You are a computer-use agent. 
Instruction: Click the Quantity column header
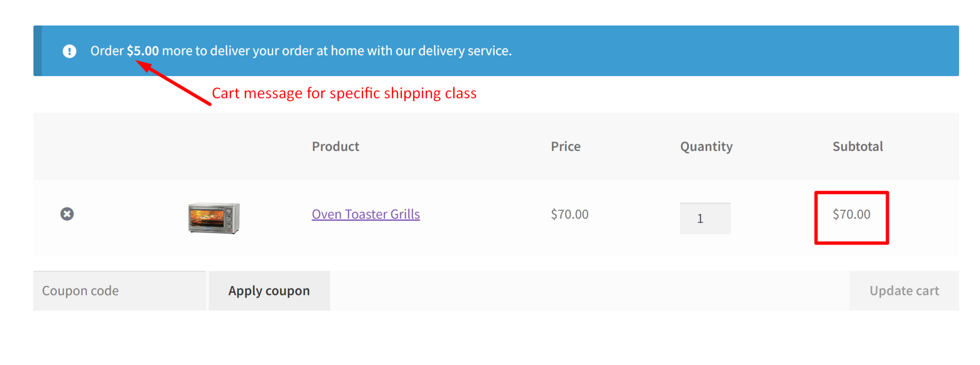click(706, 147)
